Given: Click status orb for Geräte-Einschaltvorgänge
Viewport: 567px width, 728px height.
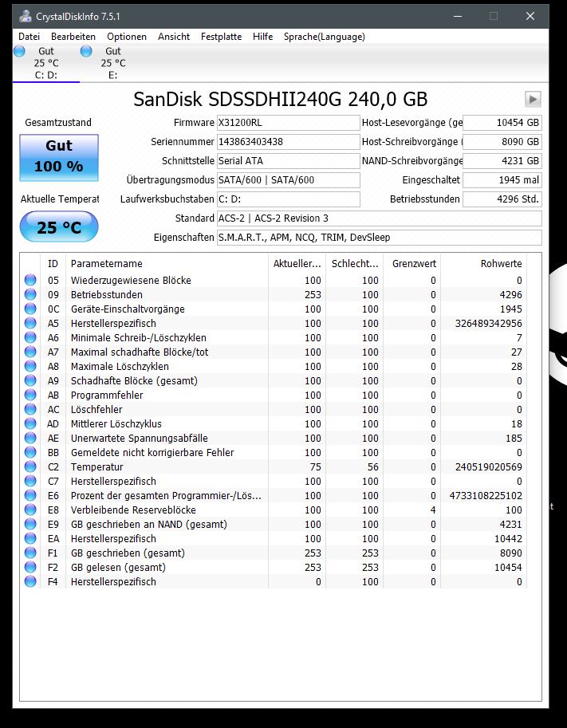Looking at the screenshot, I should (x=30, y=309).
